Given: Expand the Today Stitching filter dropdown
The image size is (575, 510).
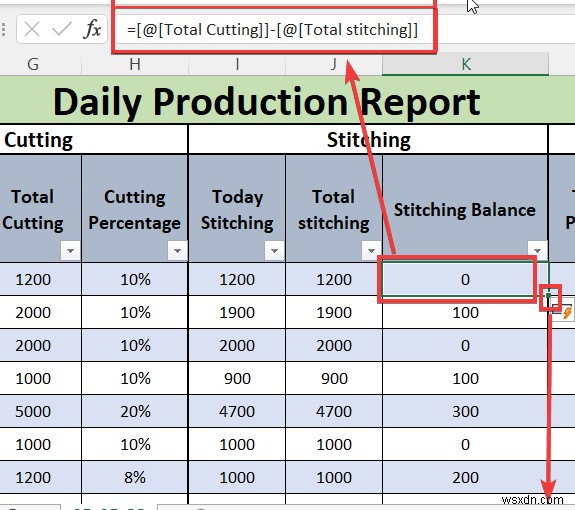Looking at the screenshot, I should point(274,251).
